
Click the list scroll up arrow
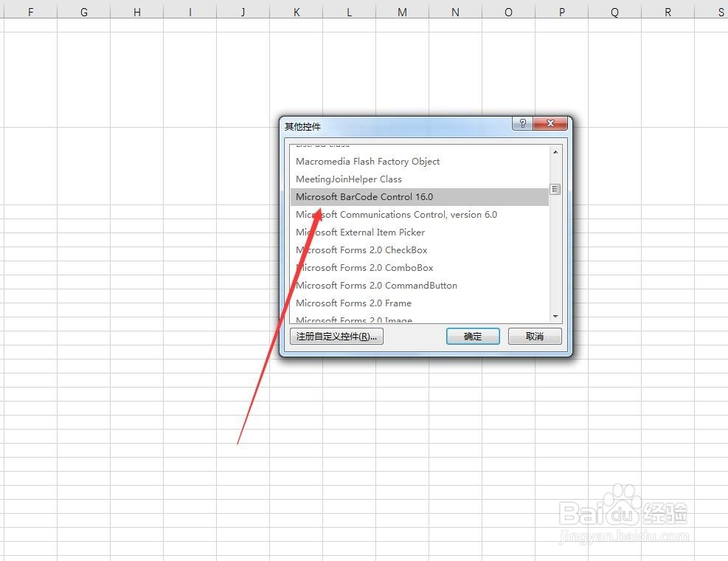[x=555, y=152]
